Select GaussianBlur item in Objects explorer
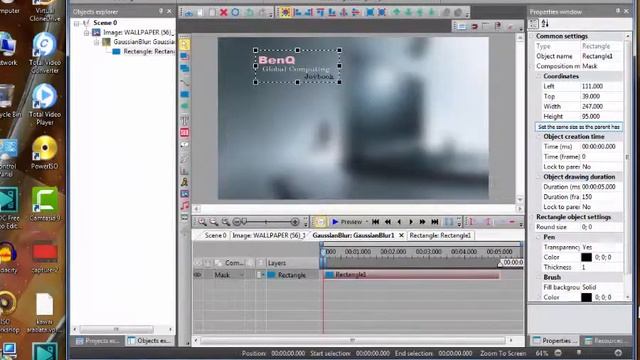640x360 pixels. point(138,42)
